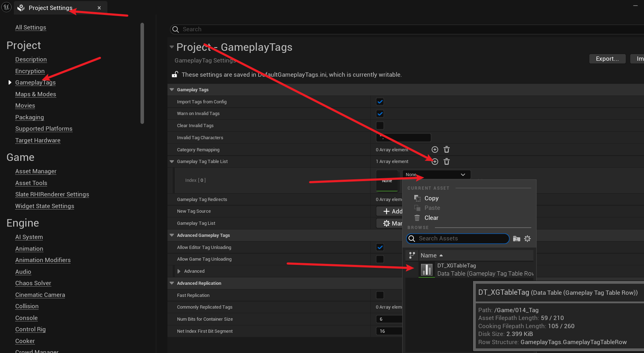Open Description settings page
Viewport: 644px width, 353px height.
[x=31, y=59]
